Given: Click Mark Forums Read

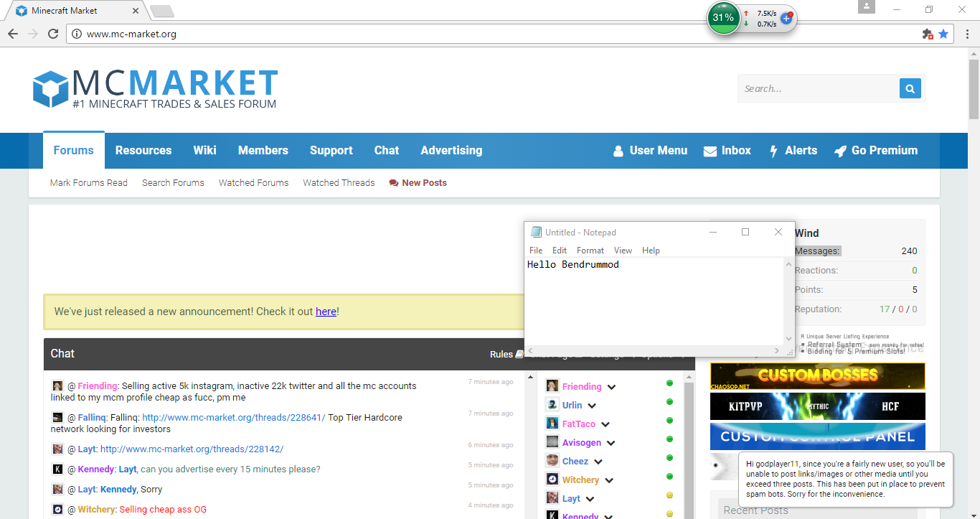Looking at the screenshot, I should pos(89,183).
